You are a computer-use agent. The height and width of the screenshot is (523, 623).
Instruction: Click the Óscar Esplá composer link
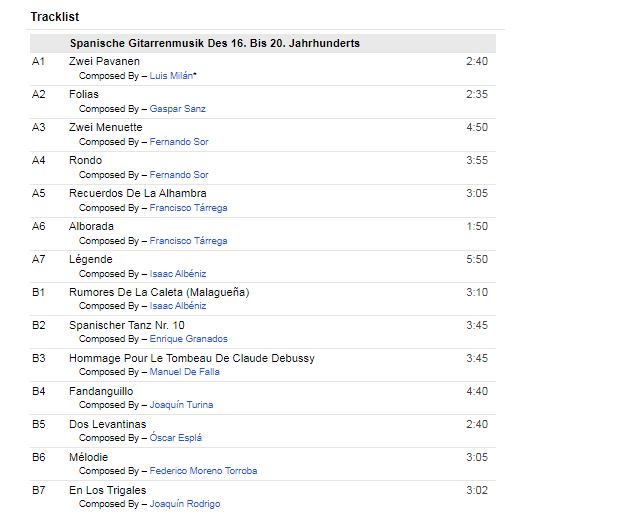coord(176,438)
